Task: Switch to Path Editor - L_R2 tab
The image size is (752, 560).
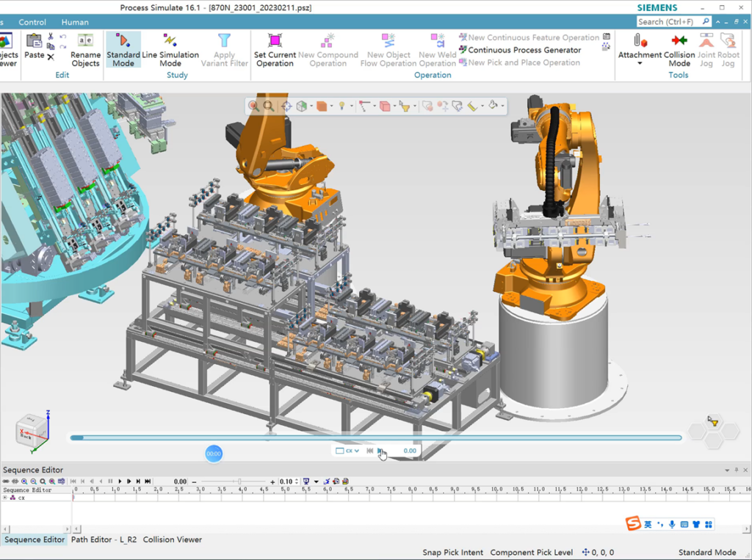Action: click(x=104, y=539)
